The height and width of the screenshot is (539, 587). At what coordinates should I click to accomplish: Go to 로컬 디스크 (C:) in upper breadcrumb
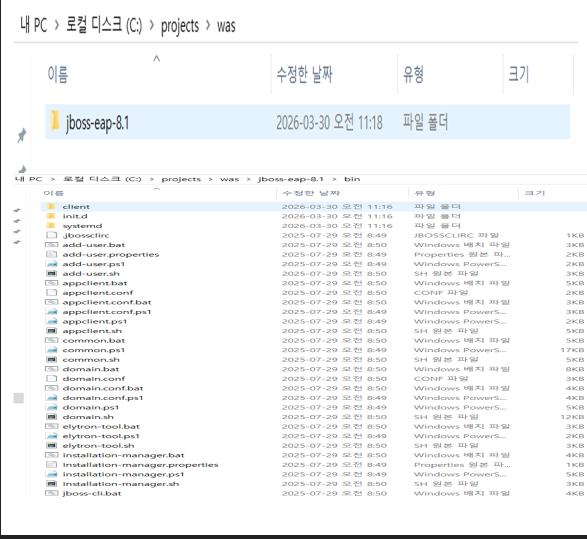[x=104, y=25]
